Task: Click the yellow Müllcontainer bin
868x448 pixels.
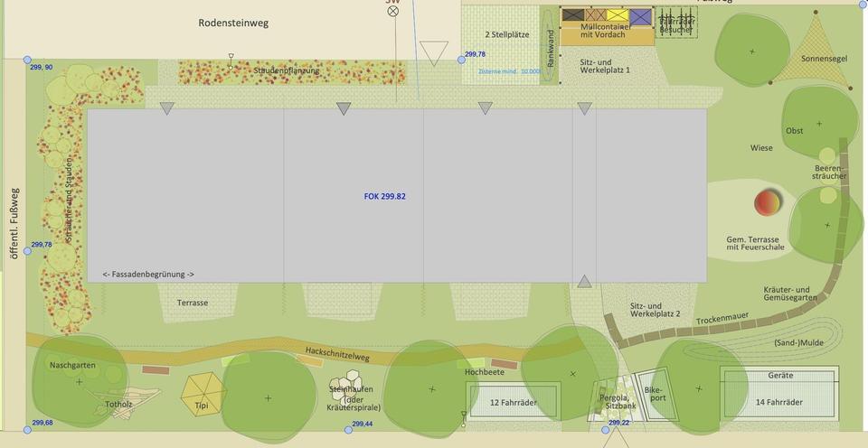Action: pos(618,15)
